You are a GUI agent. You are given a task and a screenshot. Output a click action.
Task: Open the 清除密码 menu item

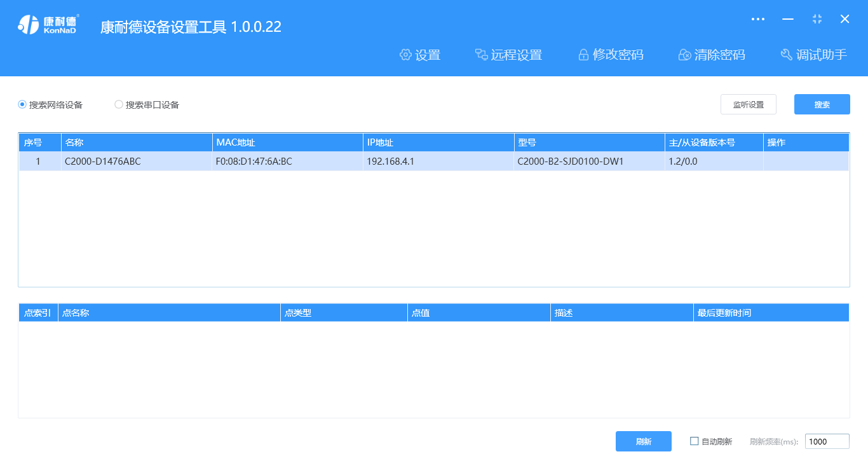pyautogui.click(x=712, y=55)
